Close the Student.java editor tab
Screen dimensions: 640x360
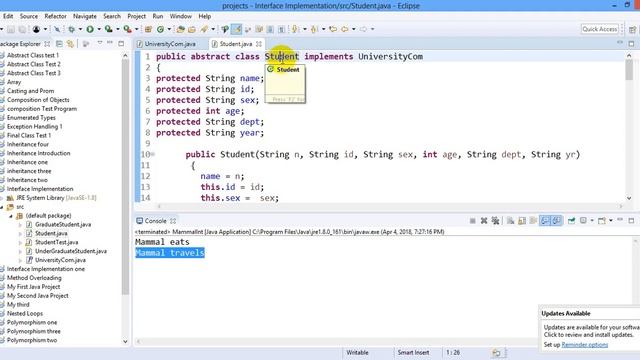pos(259,44)
